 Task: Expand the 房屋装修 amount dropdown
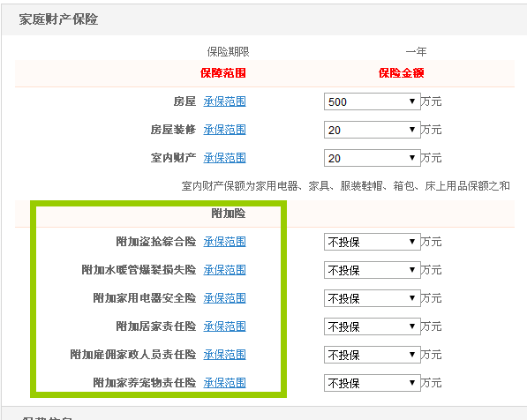372,130
